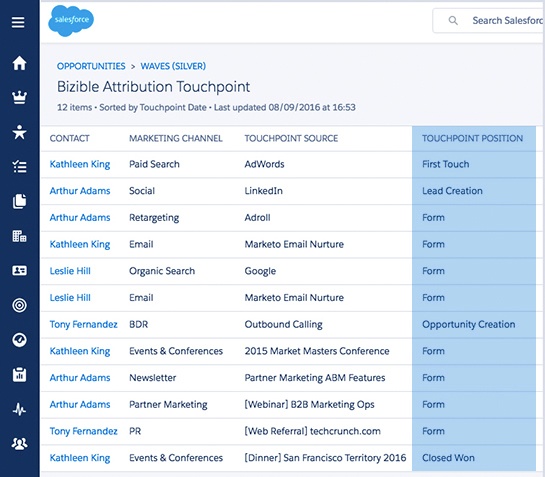Screen dimensions: 545x477
Task: Click 'Partner Marketing ABM Features' cell
Action: pyautogui.click(x=315, y=378)
